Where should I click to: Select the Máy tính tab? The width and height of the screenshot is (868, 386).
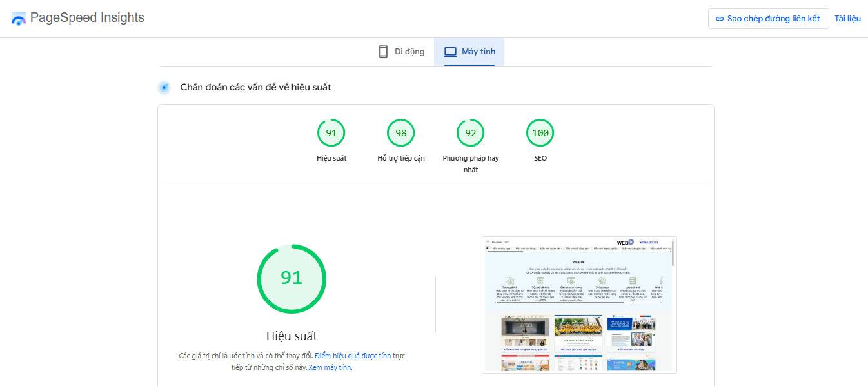pyautogui.click(x=469, y=50)
